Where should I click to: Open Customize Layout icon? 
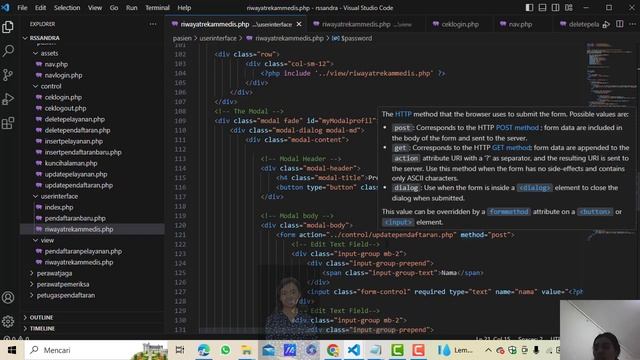[569, 8]
